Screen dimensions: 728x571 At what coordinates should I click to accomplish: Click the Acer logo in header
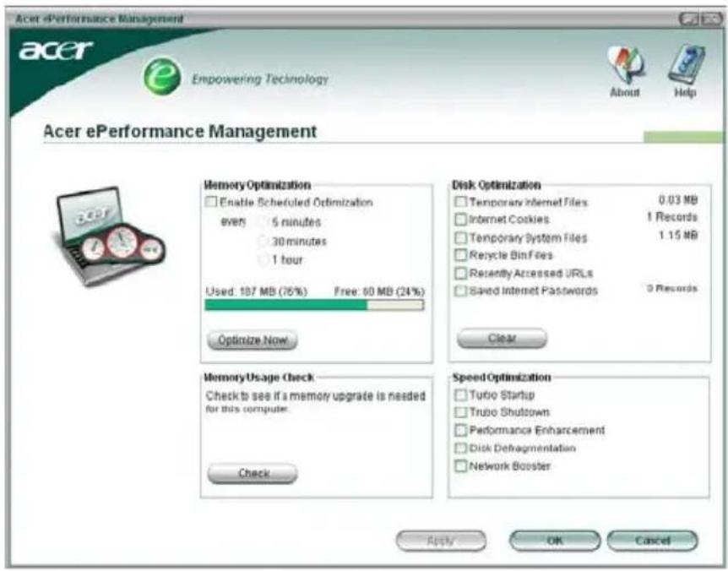click(x=56, y=50)
